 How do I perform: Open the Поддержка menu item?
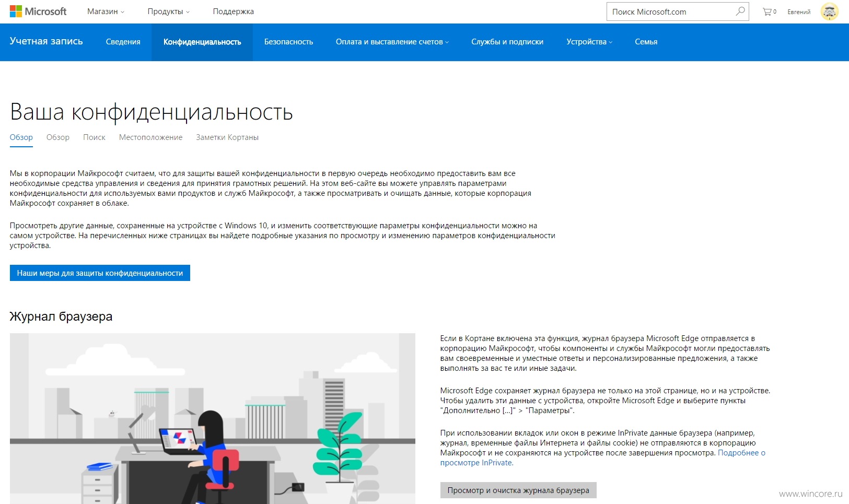pos(233,11)
